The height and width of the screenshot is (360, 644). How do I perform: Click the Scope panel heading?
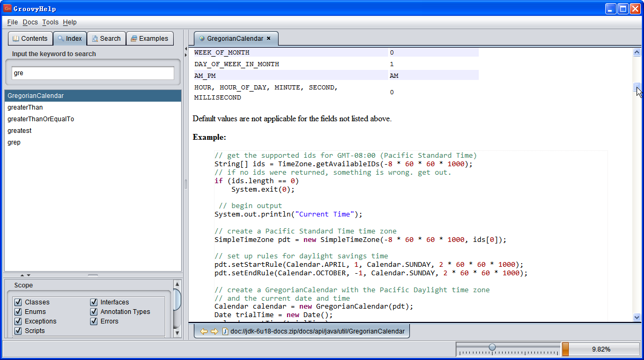coord(23,285)
